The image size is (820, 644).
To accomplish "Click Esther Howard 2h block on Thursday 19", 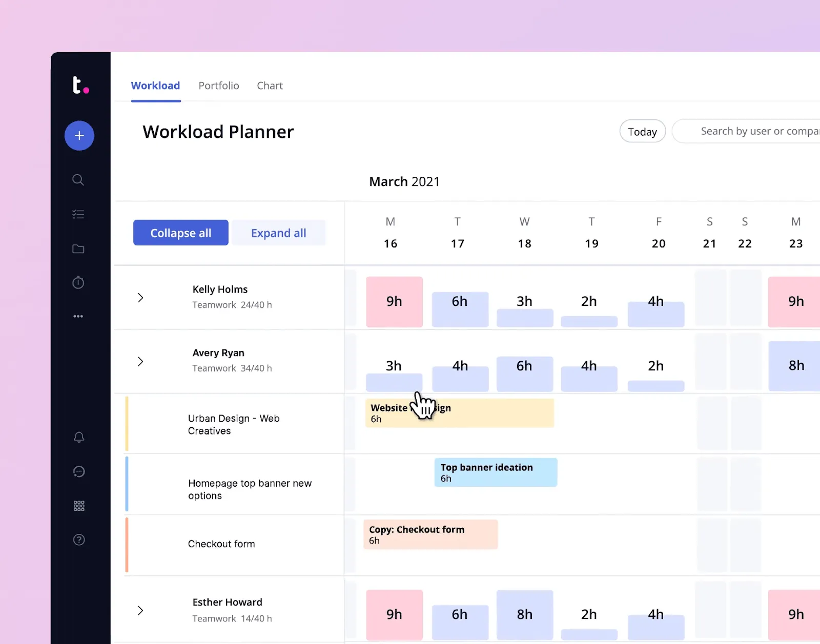I will point(589,634).
